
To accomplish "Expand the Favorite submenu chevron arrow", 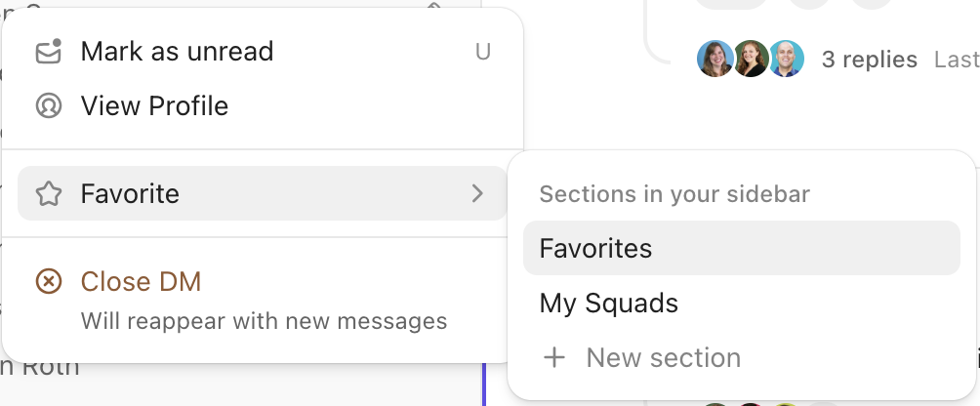I will point(477,193).
